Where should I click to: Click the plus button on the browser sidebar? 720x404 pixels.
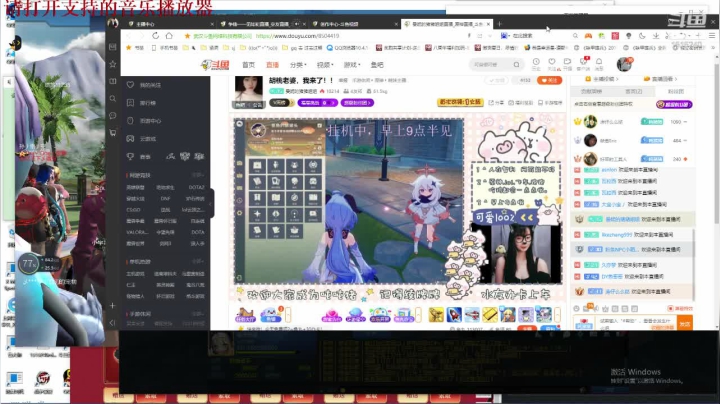pos(112,305)
